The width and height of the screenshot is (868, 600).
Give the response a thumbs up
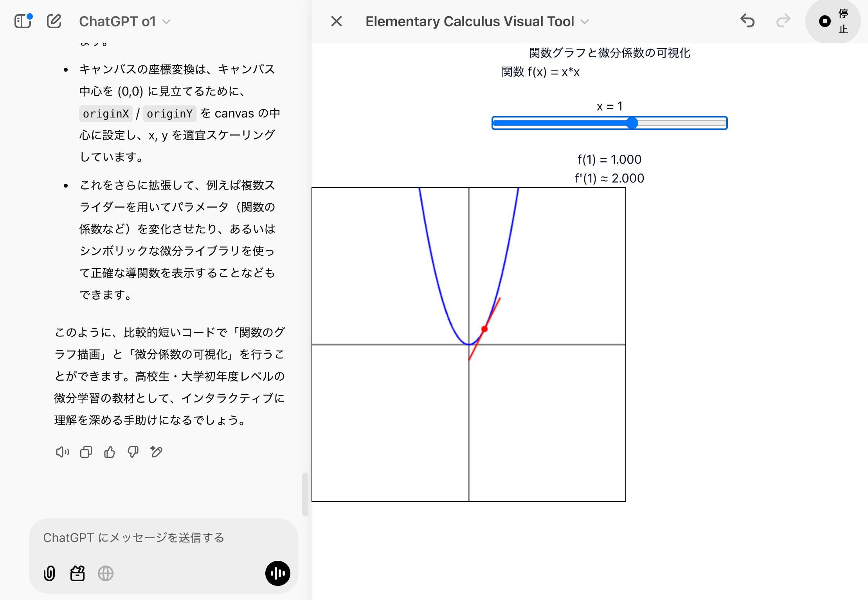coord(110,452)
